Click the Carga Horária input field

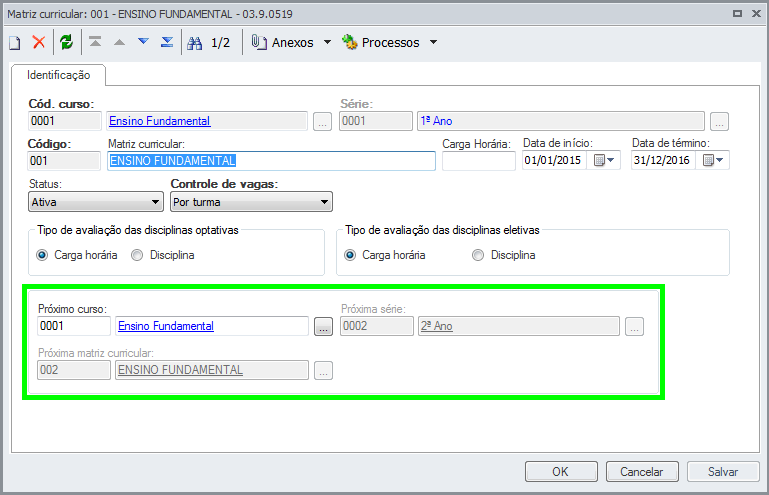coord(479,160)
